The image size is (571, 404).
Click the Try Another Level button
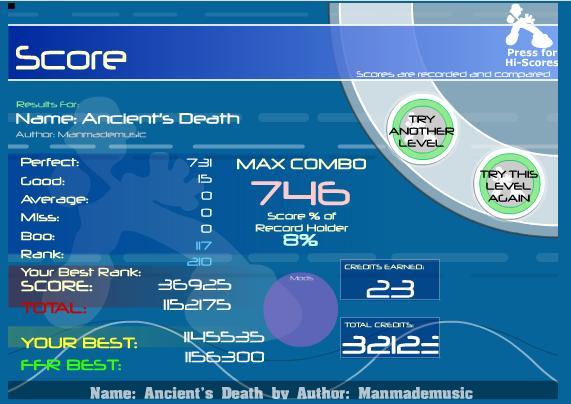[421, 129]
